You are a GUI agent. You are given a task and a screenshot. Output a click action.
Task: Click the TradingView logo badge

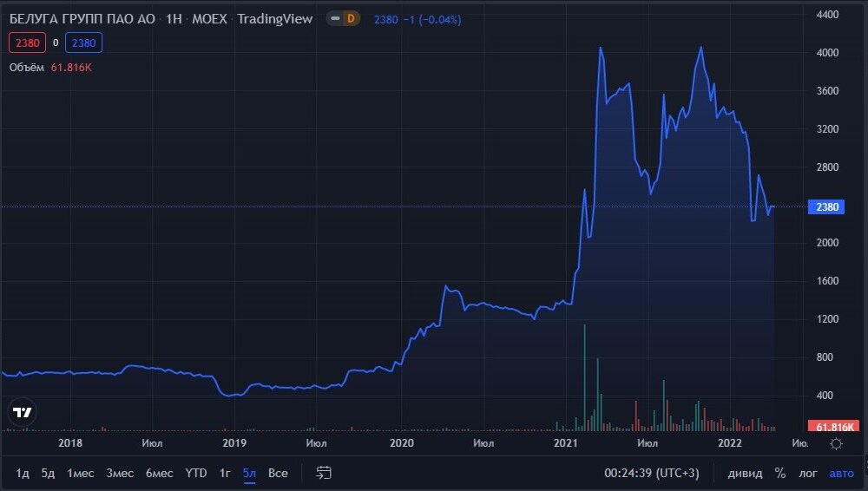click(23, 412)
